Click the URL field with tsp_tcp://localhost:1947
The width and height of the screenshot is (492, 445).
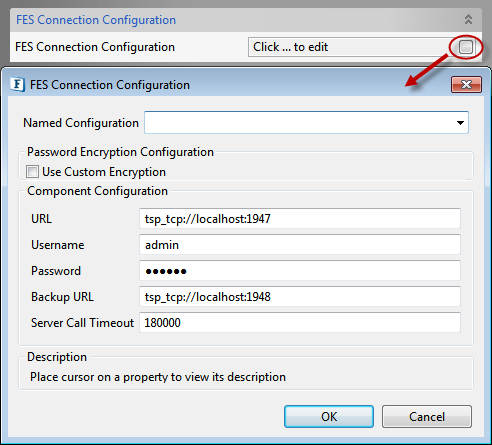point(300,219)
